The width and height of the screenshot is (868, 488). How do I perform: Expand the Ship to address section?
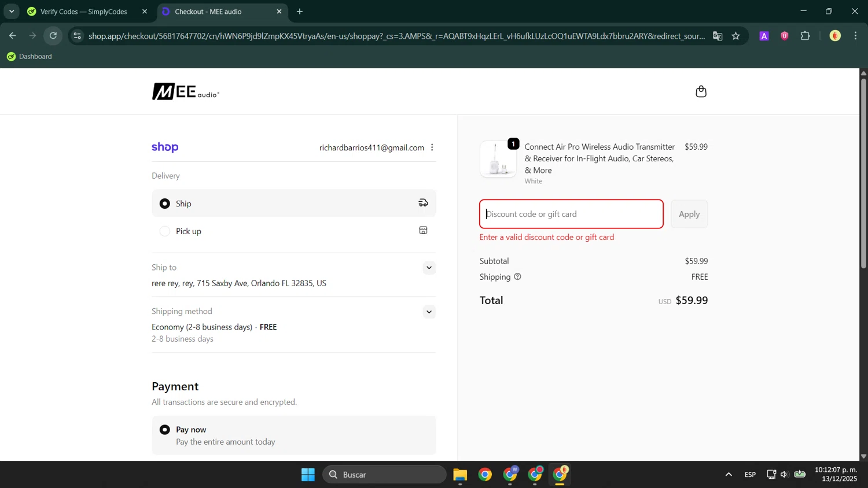429,268
